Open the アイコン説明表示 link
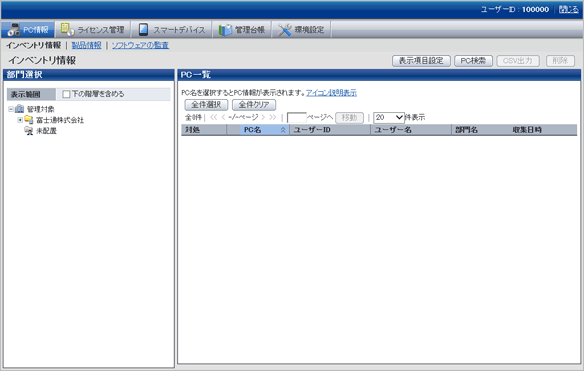This screenshot has height=371, width=584. point(331,93)
